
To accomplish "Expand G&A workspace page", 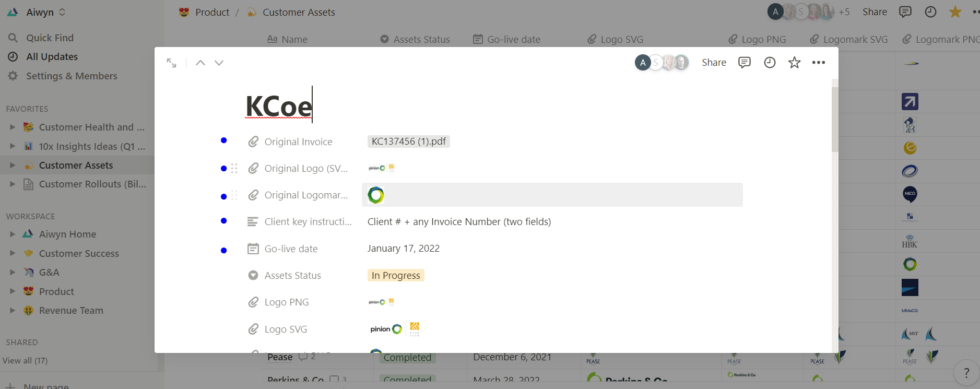I will (13, 272).
